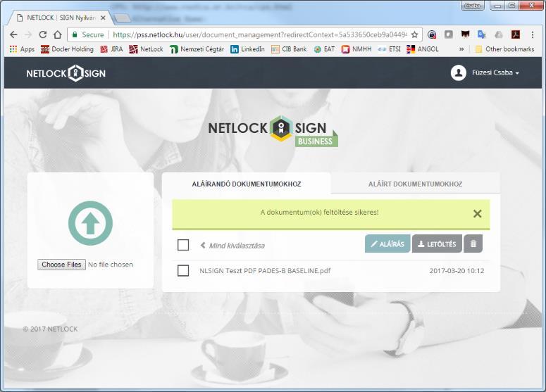The width and height of the screenshot is (546, 392).
Task: Click the Csaba profile button in title bar
Action: 473,6
